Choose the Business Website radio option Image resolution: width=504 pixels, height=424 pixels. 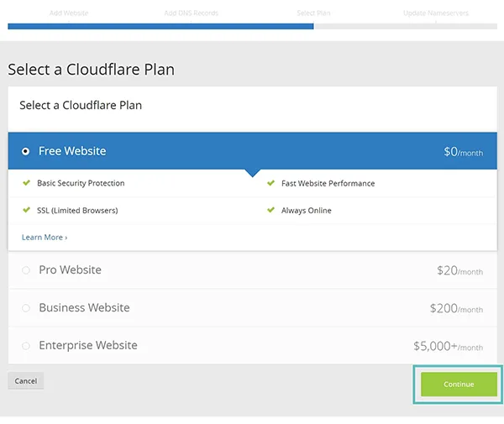[x=26, y=308]
